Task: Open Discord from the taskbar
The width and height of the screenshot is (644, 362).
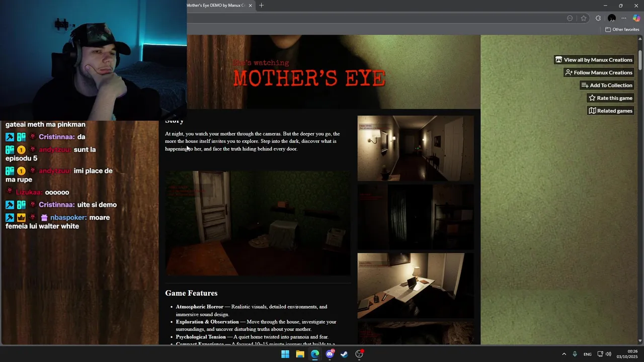Action: [330, 354]
